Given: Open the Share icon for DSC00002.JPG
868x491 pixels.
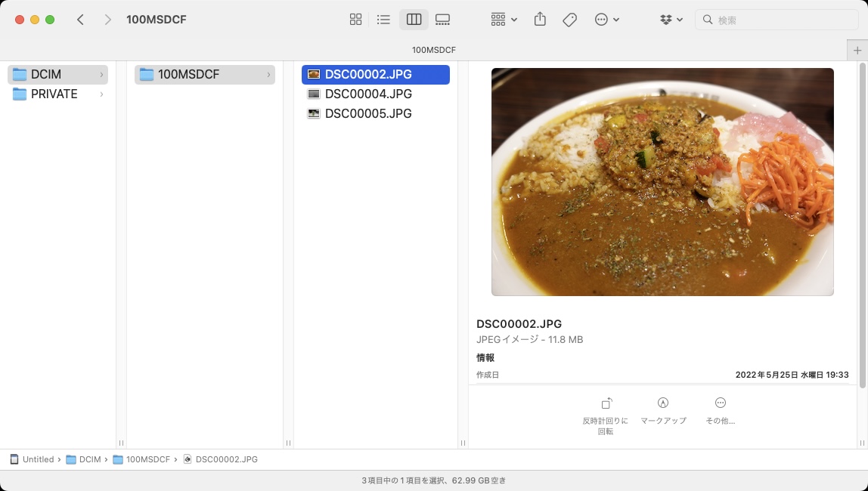Looking at the screenshot, I should click(x=540, y=19).
